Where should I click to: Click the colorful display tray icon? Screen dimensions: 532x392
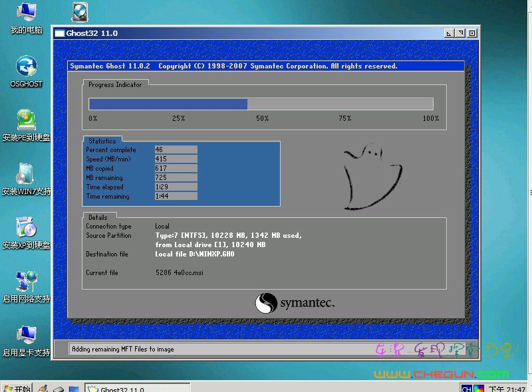pos(479,389)
